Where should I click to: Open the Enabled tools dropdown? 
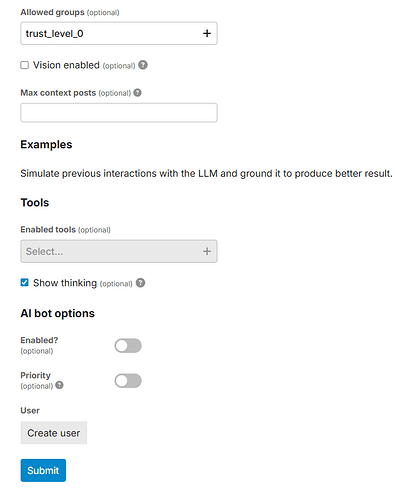[x=119, y=251]
